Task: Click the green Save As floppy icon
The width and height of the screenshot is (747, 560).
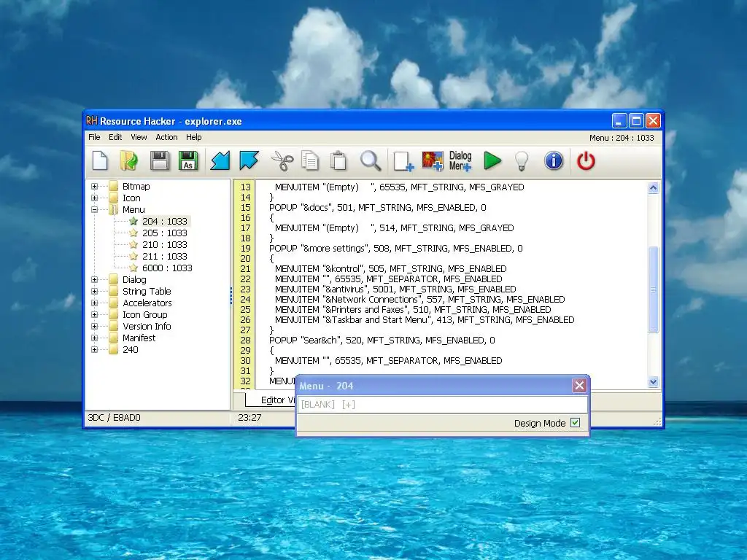Action: pyautogui.click(x=188, y=160)
